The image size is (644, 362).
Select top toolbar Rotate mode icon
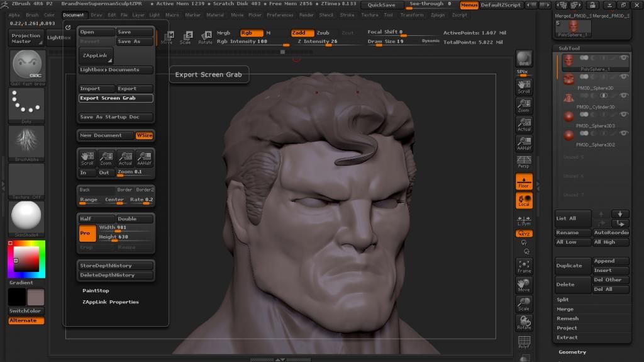coord(205,37)
